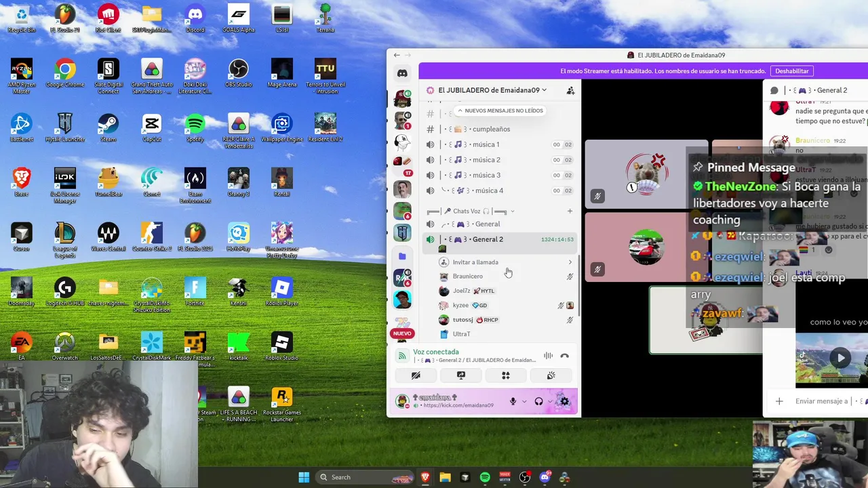Screen dimensions: 868x488
Task: Mute the microphone in Discord user panel
Action: click(513, 401)
